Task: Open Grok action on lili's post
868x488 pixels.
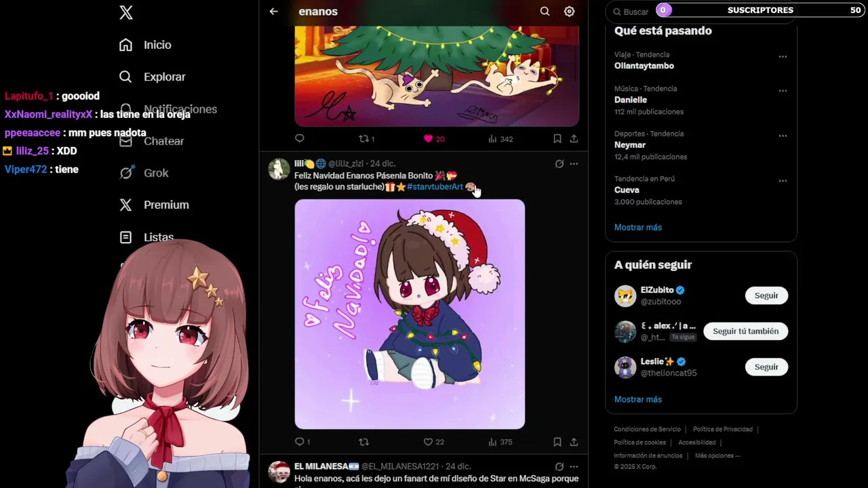Action: [559, 164]
